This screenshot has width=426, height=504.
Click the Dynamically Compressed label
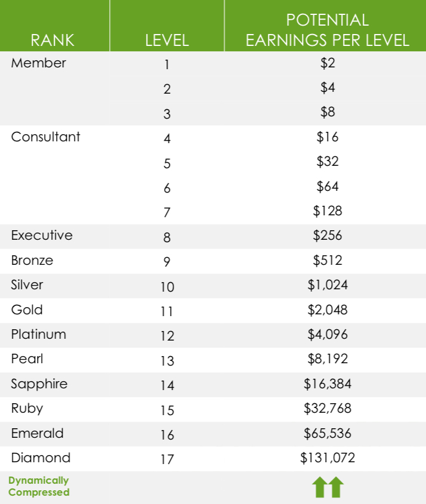(39, 486)
